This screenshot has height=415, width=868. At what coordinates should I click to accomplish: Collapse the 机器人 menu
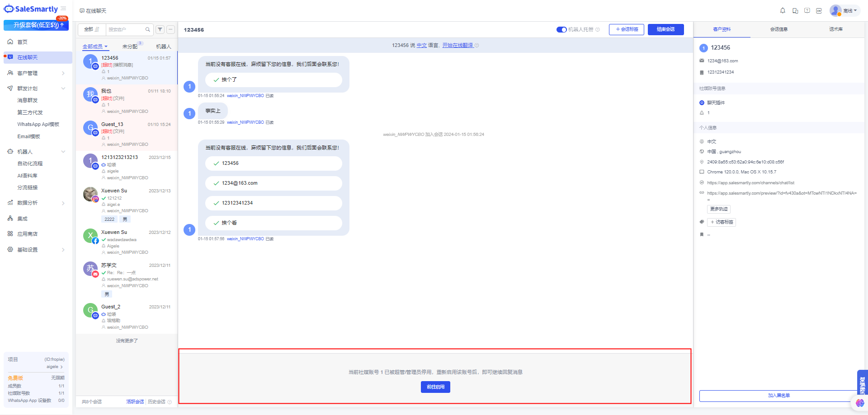tap(36, 152)
